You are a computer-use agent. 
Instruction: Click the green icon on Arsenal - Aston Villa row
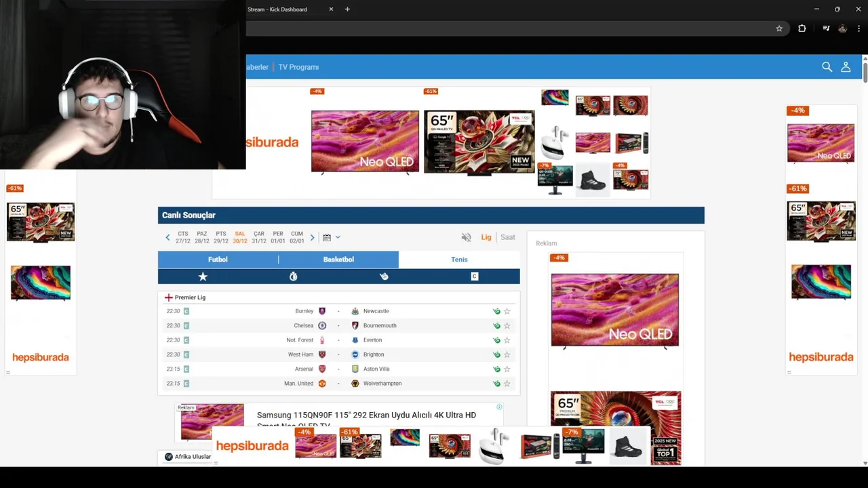pyautogui.click(x=496, y=369)
